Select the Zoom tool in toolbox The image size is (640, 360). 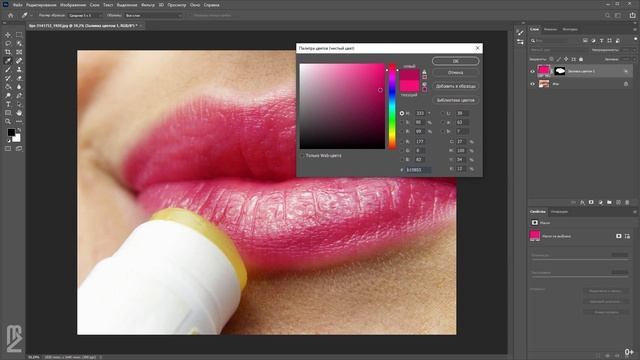(8, 122)
